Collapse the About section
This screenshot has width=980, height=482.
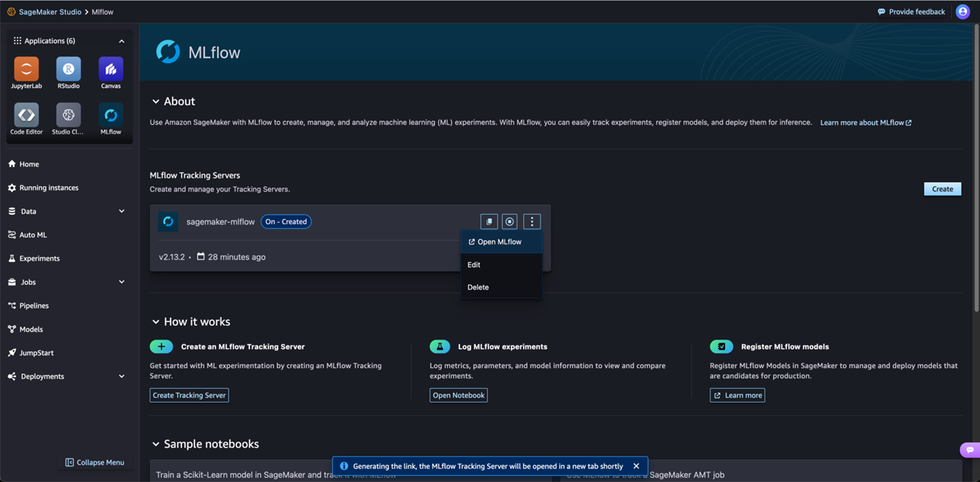156,101
